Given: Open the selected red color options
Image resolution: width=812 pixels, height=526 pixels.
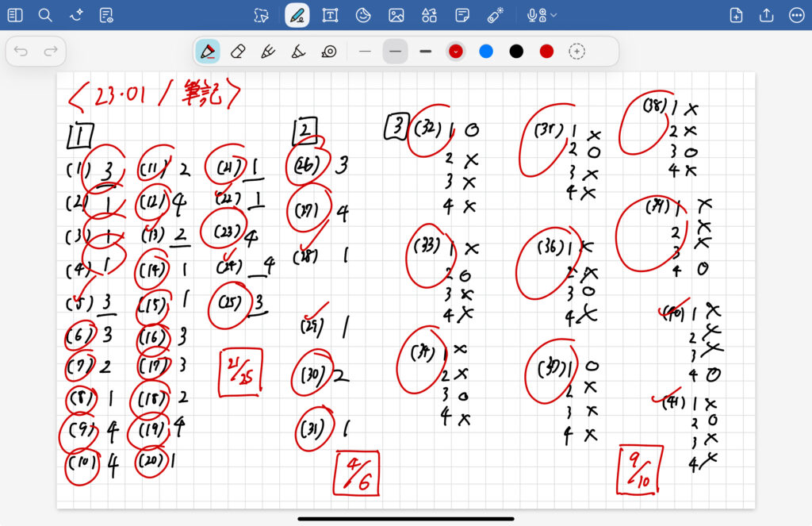Looking at the screenshot, I should (456, 52).
